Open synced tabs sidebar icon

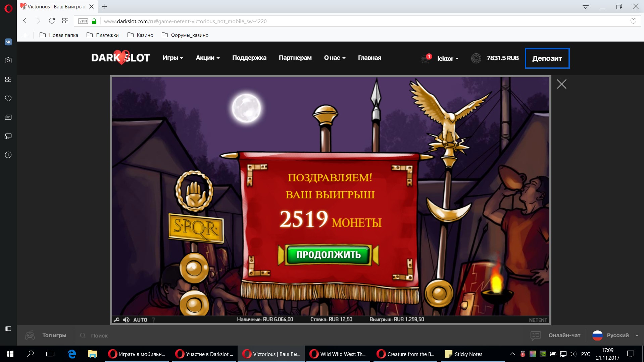[8, 136]
